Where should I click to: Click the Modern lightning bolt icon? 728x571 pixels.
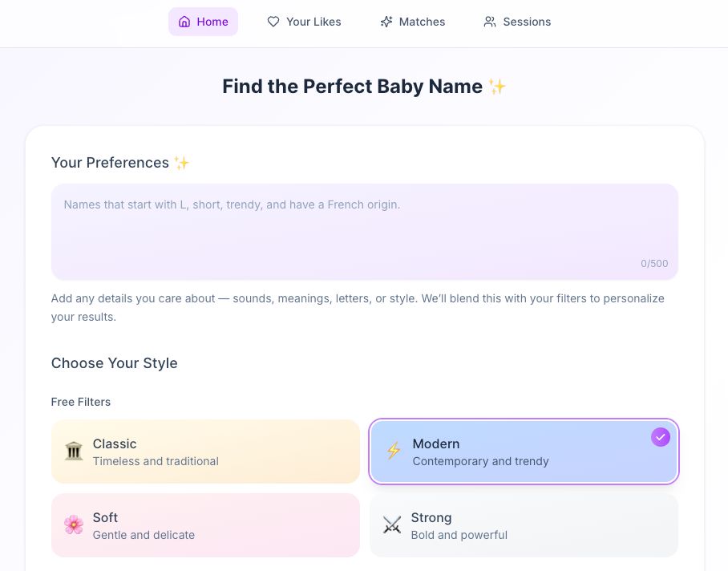pyautogui.click(x=393, y=452)
